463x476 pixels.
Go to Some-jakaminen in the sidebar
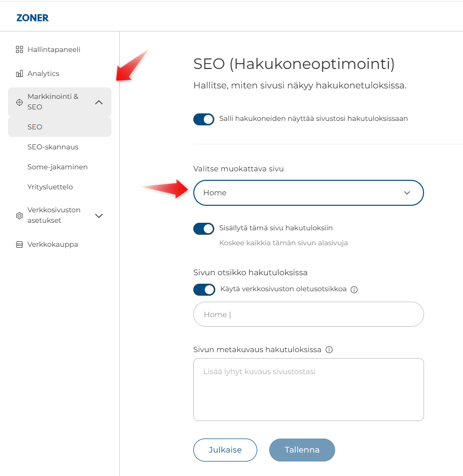coord(57,167)
